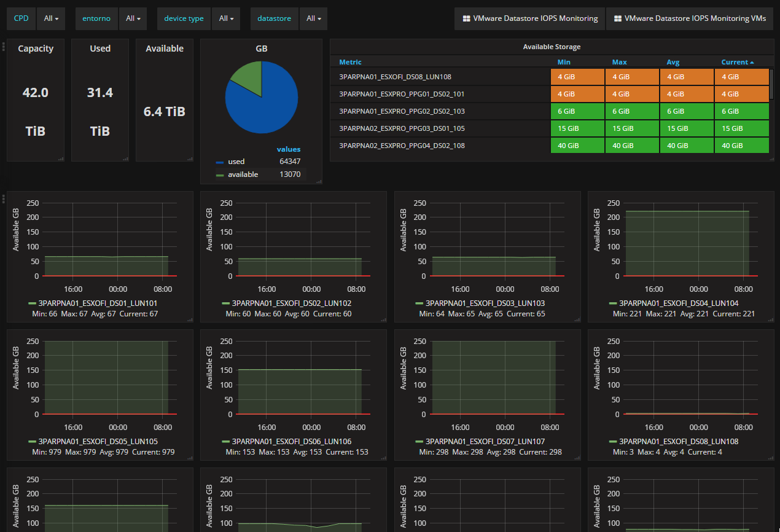The width and height of the screenshot is (780, 532).
Task: Toggle legend series 3PARPNA01_ESXOFI_DS06_LUN106
Action: click(292, 442)
